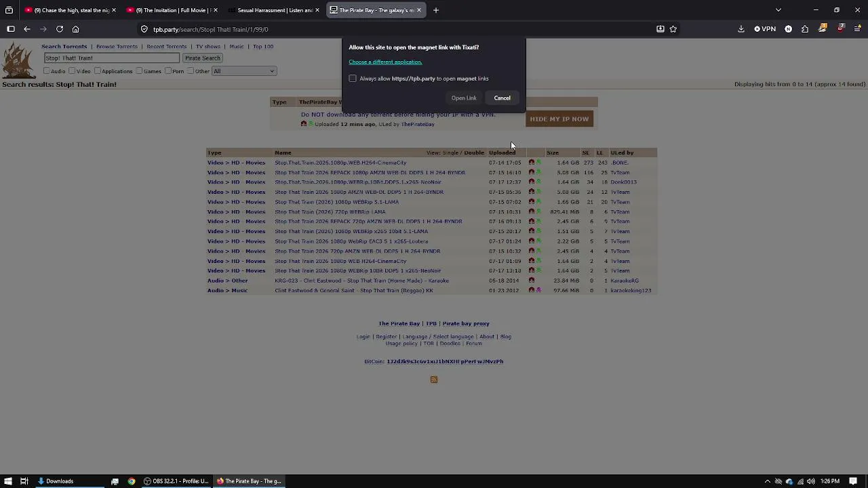Cancel the magnet link dialog

coord(502,98)
